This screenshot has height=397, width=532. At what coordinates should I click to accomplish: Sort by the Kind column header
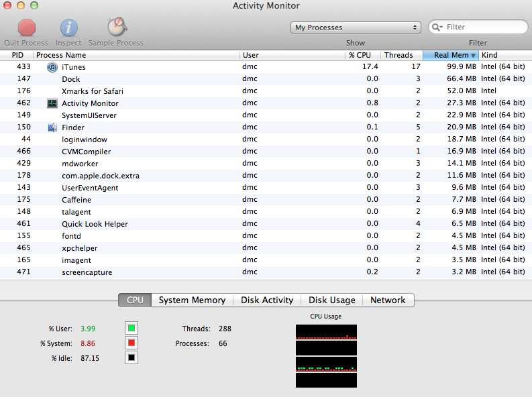point(505,55)
